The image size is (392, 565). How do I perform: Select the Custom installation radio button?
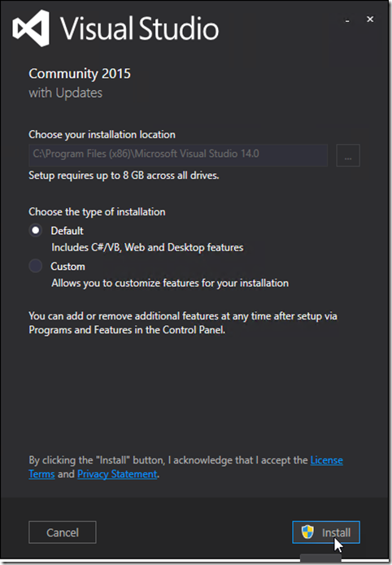(35, 266)
